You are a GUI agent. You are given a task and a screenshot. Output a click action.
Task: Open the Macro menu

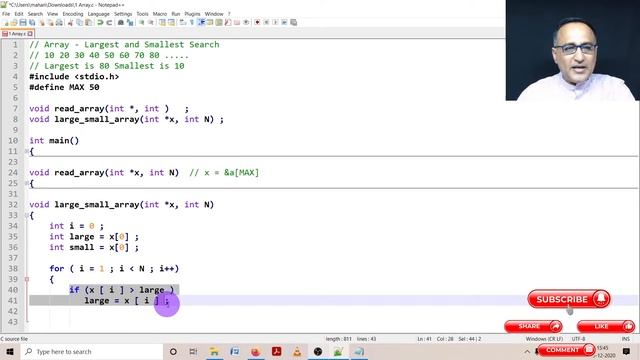(x=160, y=14)
